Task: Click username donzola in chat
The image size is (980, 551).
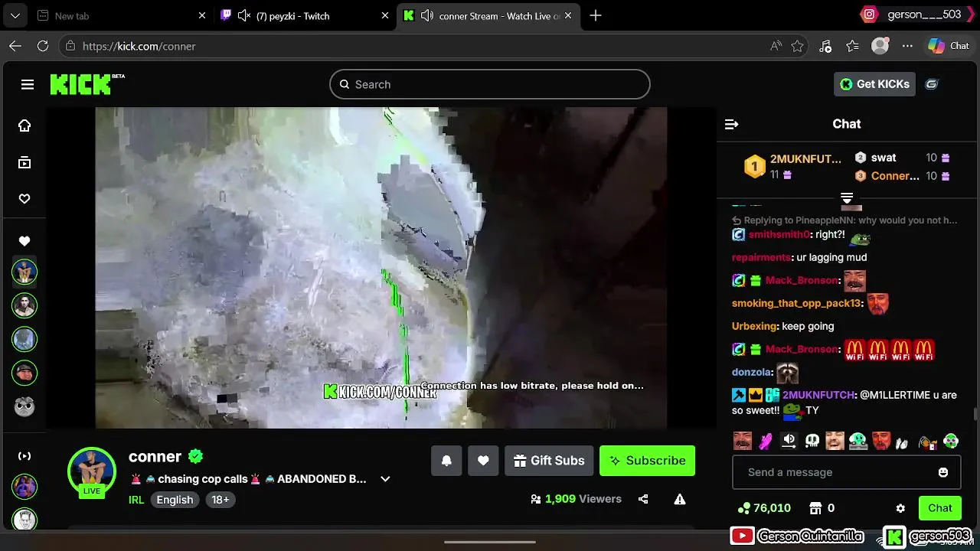Action: [752, 373]
